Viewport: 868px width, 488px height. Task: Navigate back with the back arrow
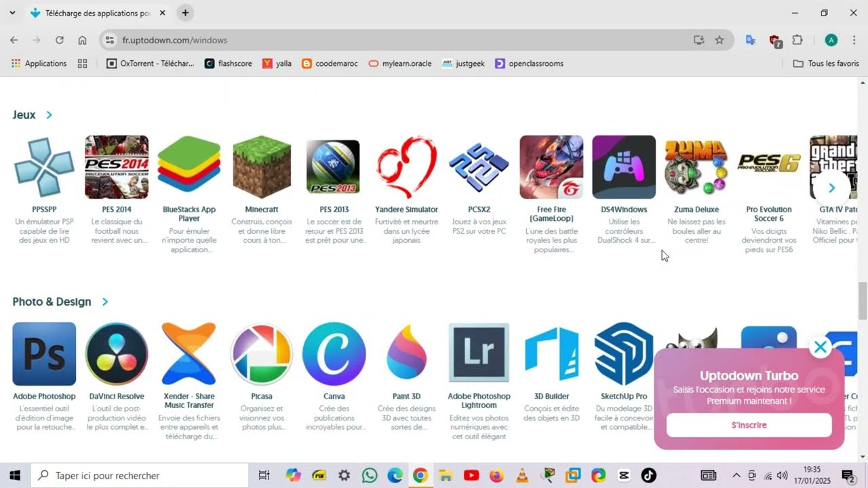[x=14, y=40]
